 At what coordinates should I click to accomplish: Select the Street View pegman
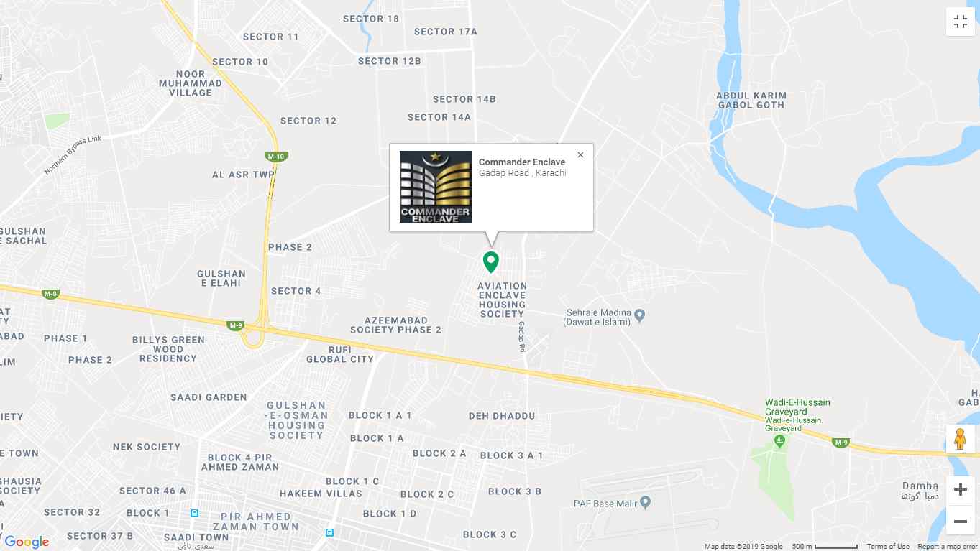(x=960, y=438)
